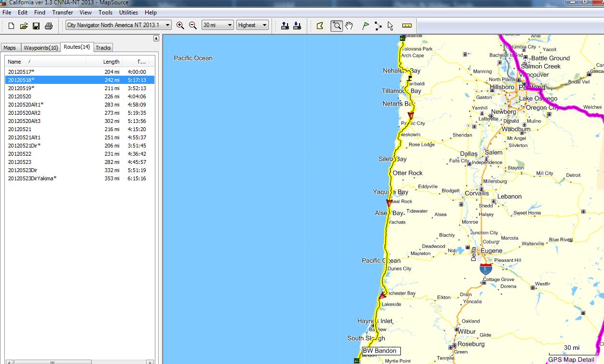
Task: Select the Hand pan tool
Action: pyautogui.click(x=349, y=26)
